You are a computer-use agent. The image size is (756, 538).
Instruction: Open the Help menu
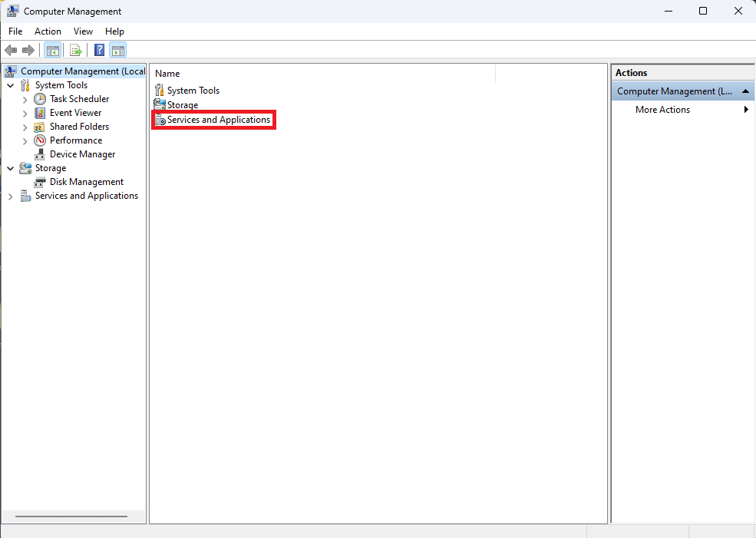point(115,31)
